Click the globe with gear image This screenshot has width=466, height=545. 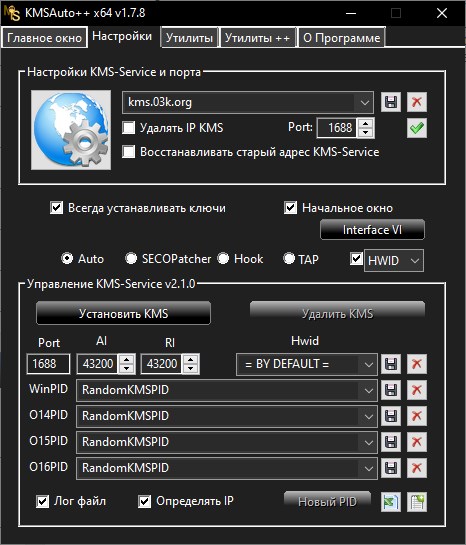point(71,130)
